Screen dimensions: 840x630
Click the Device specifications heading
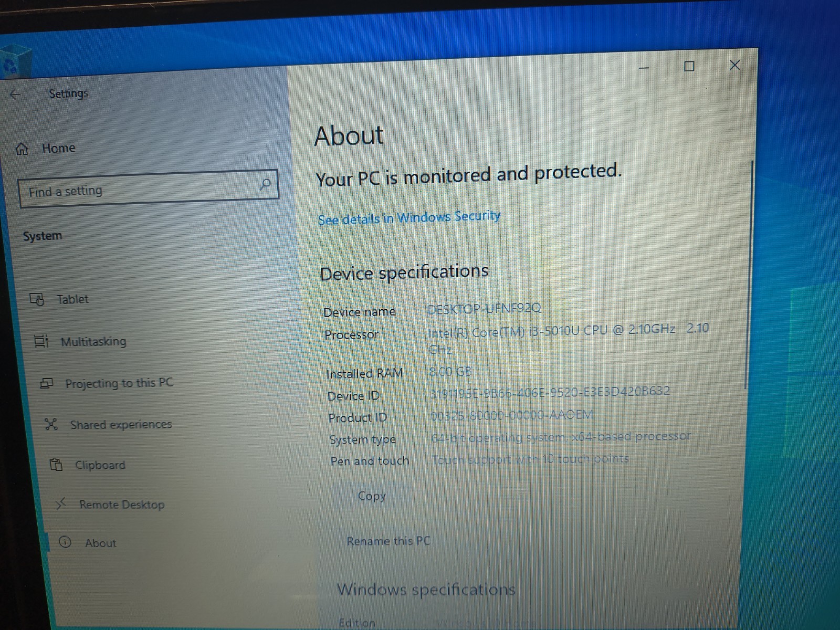point(404,272)
